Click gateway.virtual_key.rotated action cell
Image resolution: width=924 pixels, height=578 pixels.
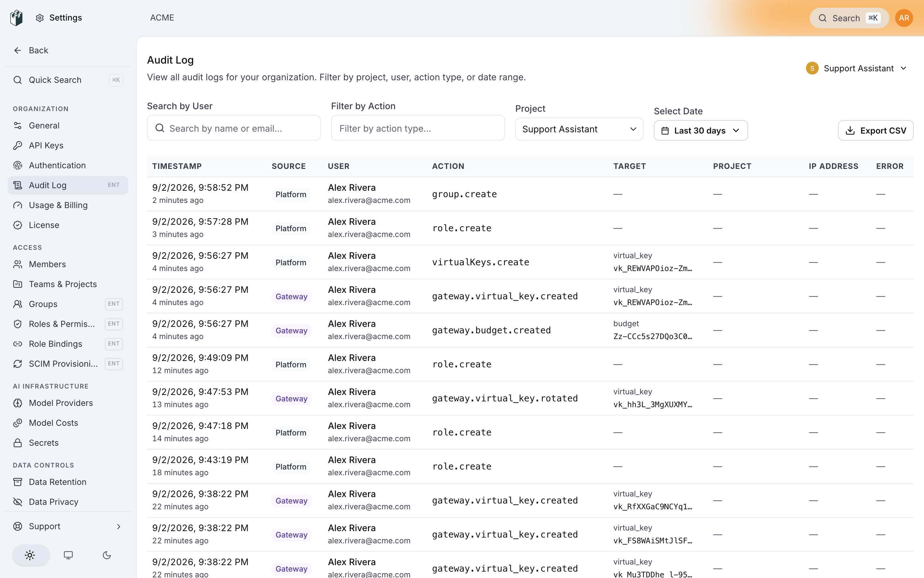coord(505,398)
